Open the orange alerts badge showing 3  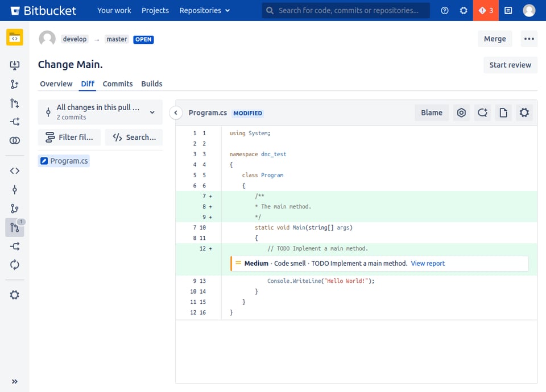point(486,10)
